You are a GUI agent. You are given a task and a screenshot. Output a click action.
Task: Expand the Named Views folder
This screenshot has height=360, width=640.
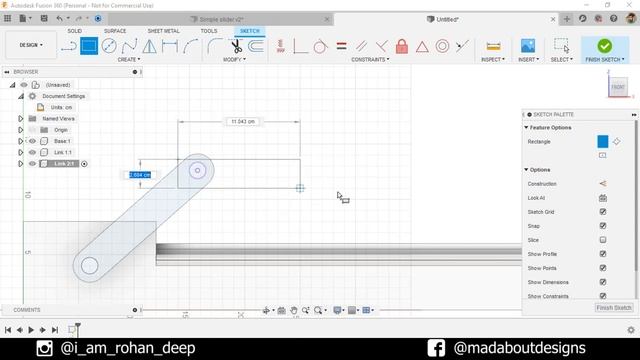coord(20,118)
